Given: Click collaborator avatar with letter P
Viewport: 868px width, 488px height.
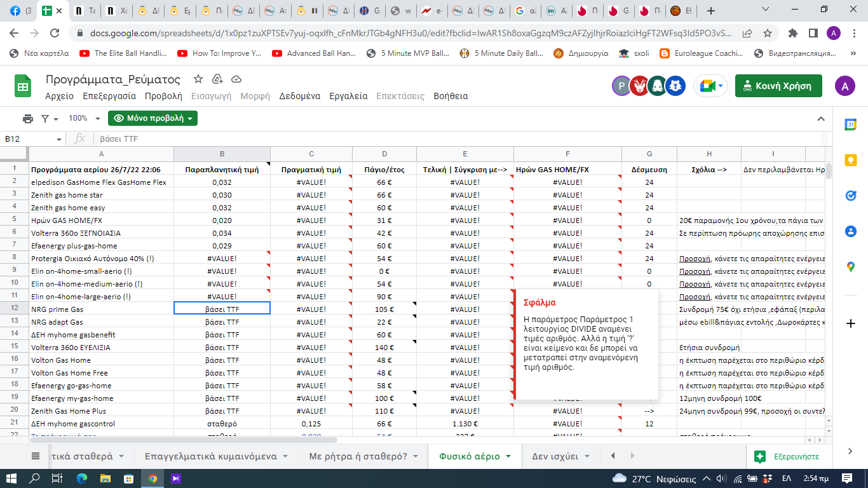Looking at the screenshot, I should click(621, 86).
